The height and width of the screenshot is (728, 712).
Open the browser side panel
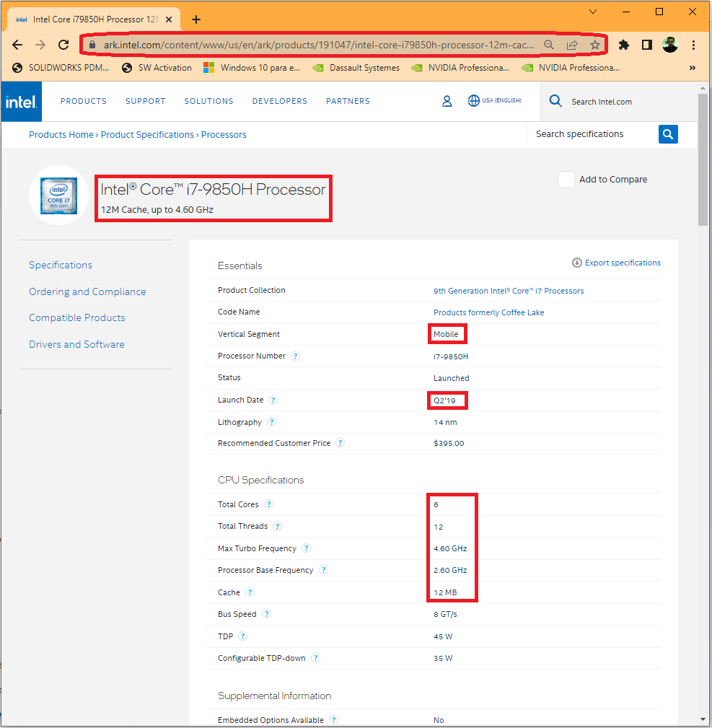(x=647, y=45)
